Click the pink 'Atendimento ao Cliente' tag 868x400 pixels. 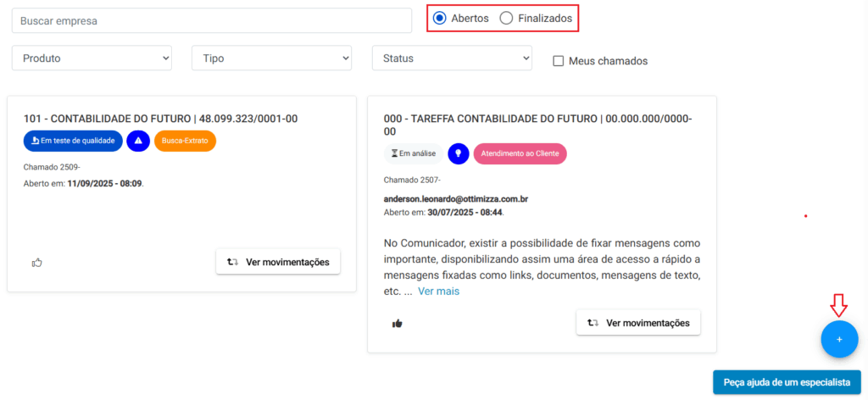520,153
